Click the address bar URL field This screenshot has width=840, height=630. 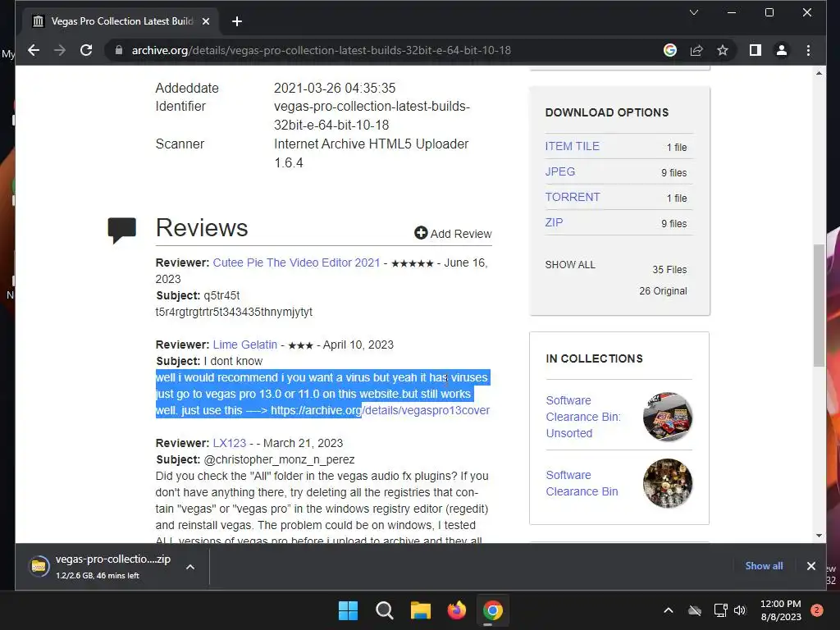322,50
